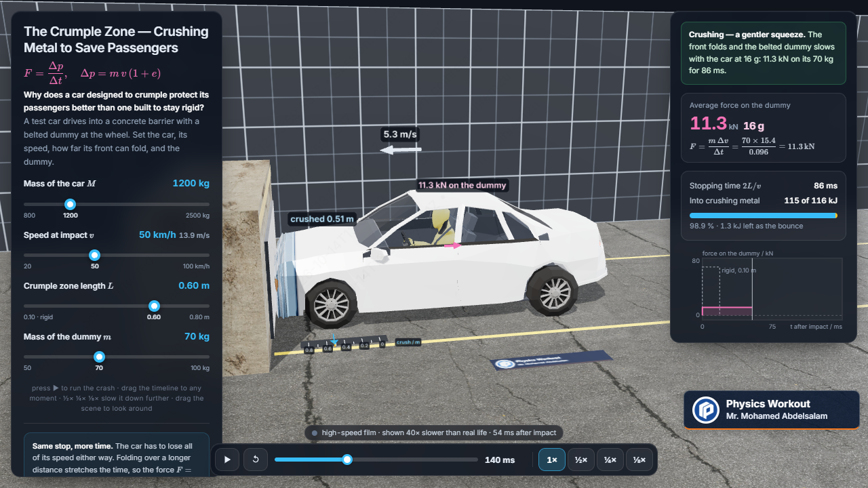Screen dimensions: 868x488
Task: Click the Mass of the car slider handle
Action: [x=70, y=204]
